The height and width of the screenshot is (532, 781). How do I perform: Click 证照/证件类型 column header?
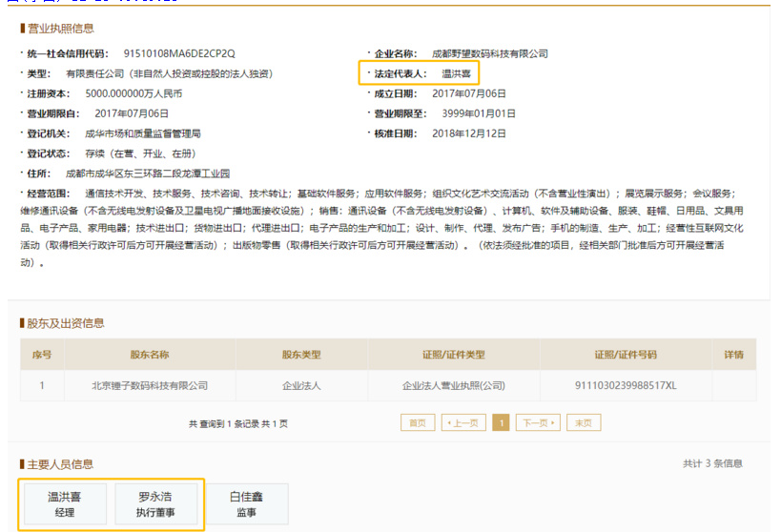pos(454,355)
